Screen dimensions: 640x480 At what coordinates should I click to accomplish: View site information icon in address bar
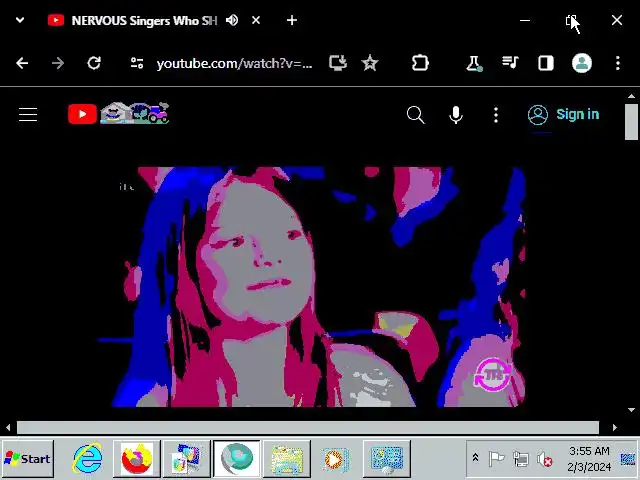pos(137,63)
